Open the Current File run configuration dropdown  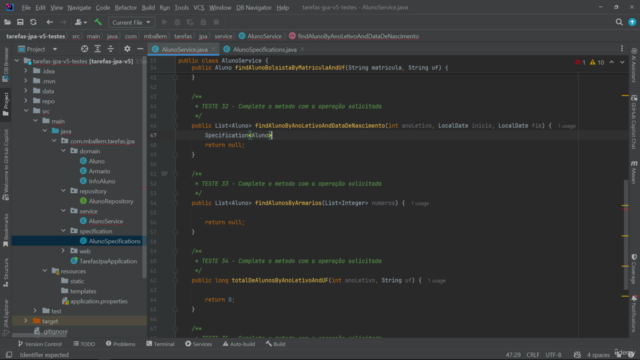(x=131, y=22)
